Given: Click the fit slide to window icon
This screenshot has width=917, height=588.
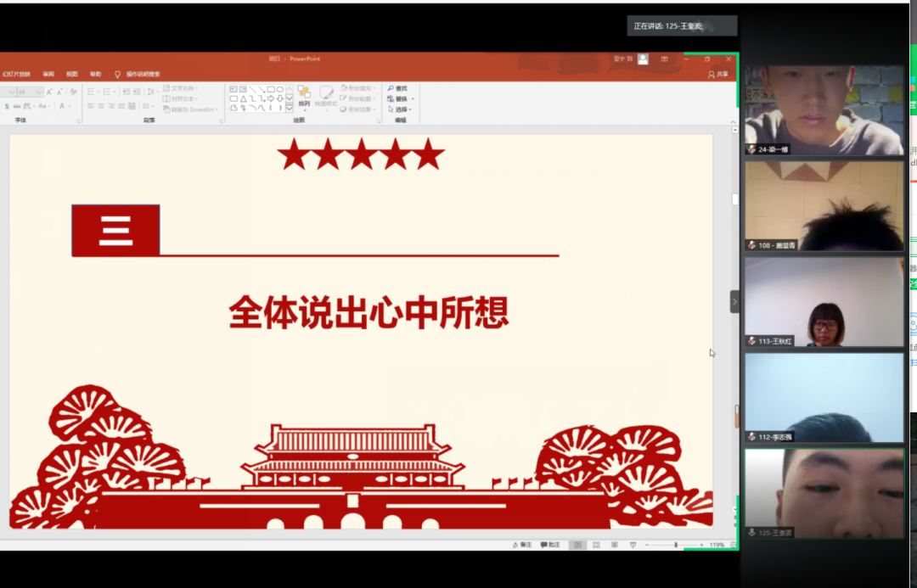Looking at the screenshot, I should (x=732, y=545).
